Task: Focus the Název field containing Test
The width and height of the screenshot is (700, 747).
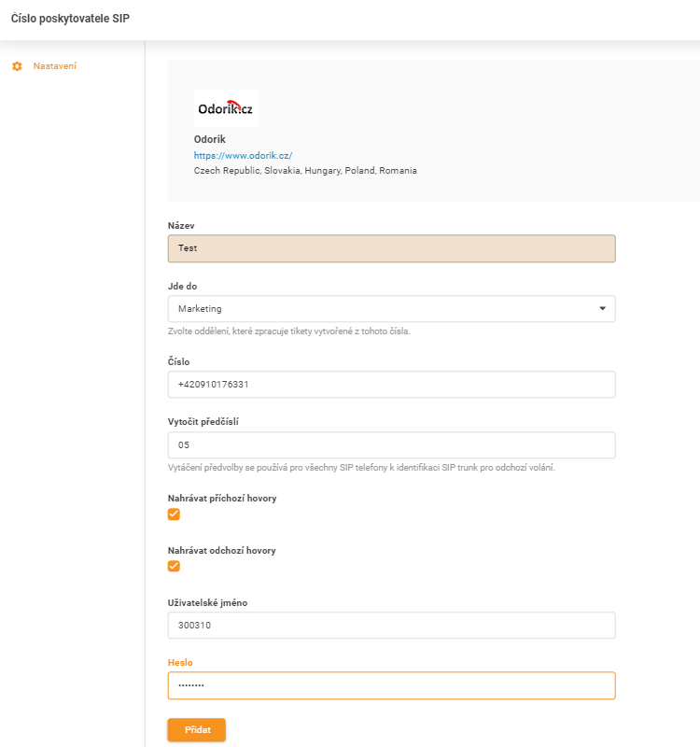Action: tap(392, 248)
